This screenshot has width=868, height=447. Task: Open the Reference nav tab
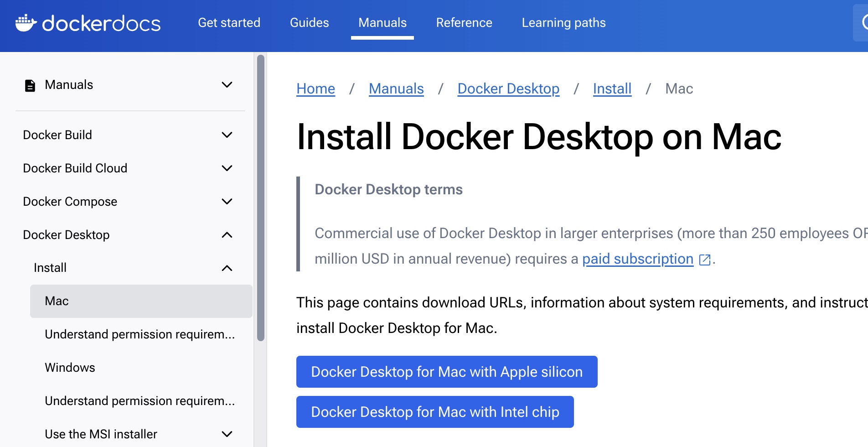coord(464,23)
